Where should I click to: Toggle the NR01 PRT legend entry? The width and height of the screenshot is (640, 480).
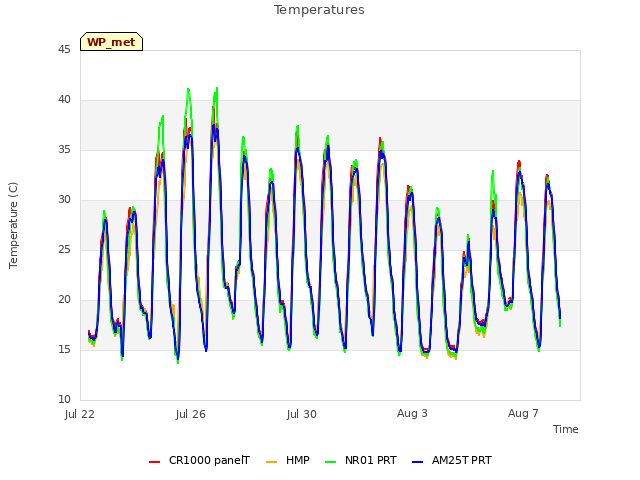tap(361, 460)
